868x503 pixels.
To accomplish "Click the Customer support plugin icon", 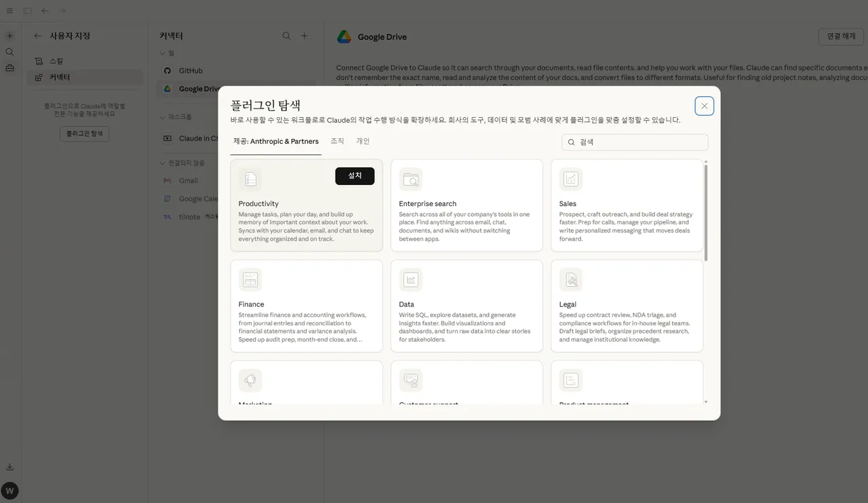I will (410, 380).
